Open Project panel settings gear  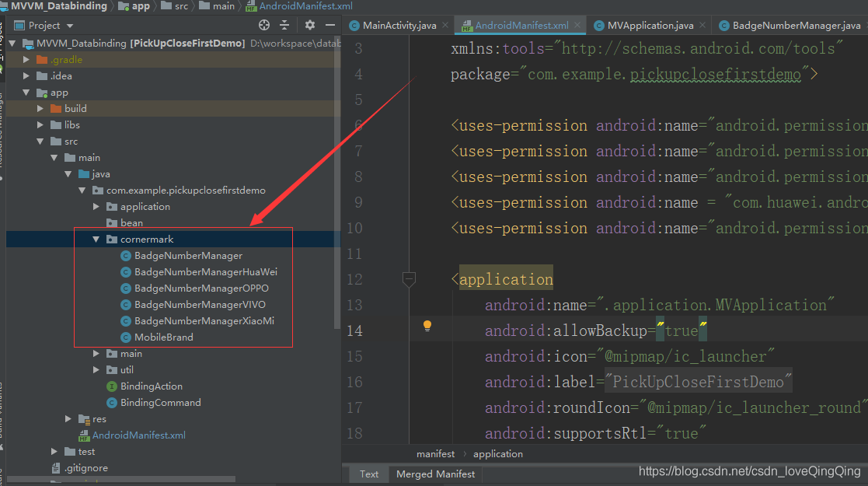coord(310,25)
